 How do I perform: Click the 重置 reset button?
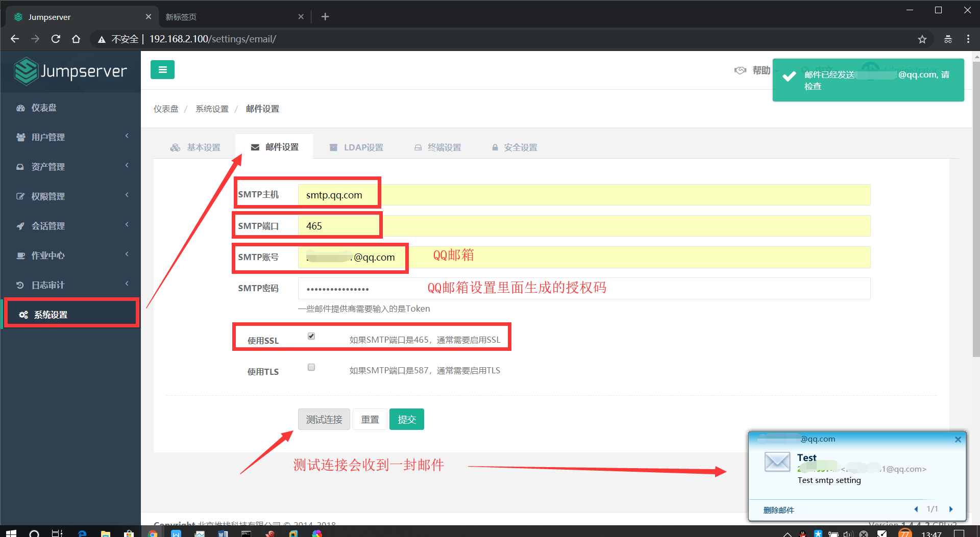370,419
